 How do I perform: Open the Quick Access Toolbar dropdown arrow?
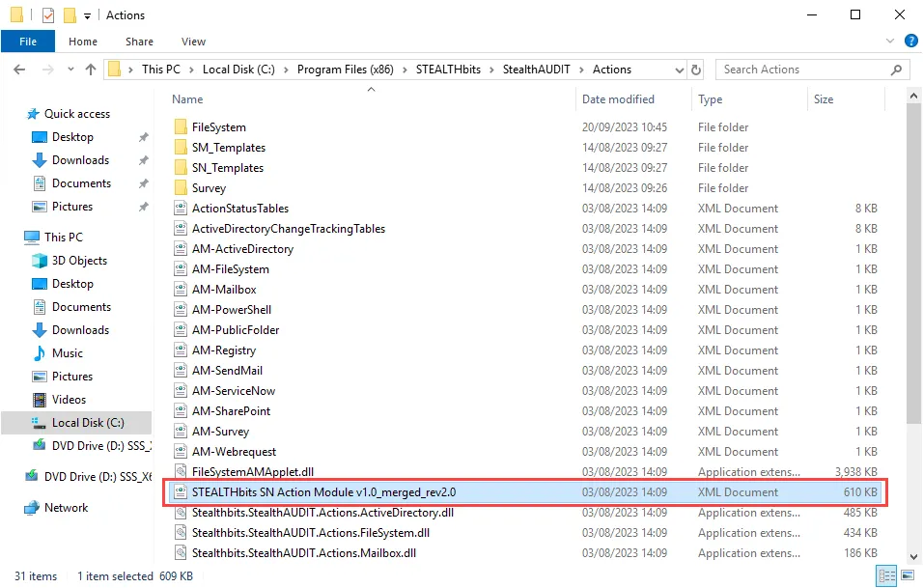tap(87, 15)
